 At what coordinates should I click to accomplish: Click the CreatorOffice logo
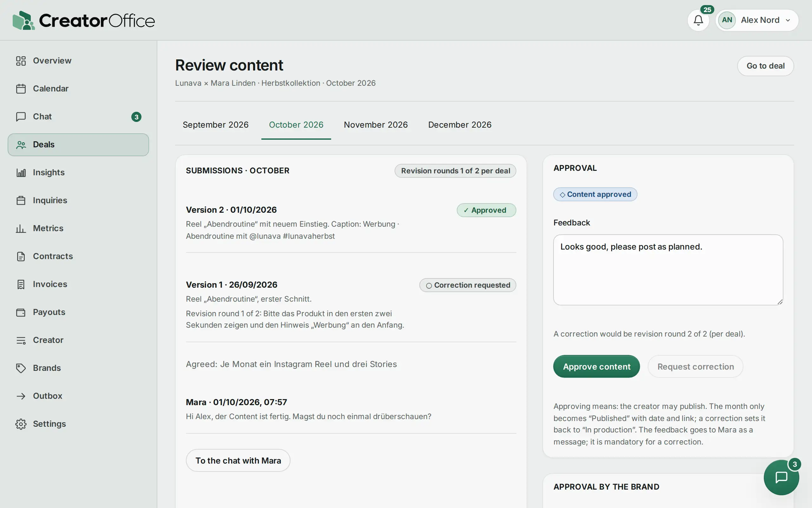83,21
